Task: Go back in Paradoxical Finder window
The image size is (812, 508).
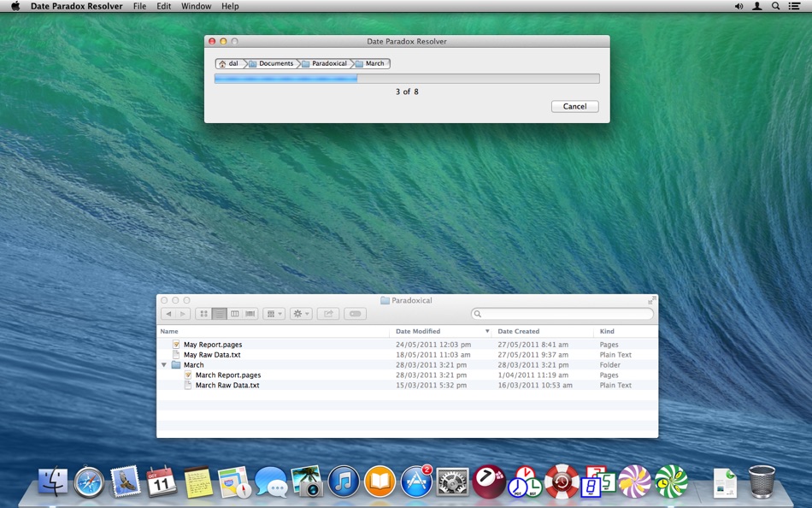Action: (x=168, y=314)
